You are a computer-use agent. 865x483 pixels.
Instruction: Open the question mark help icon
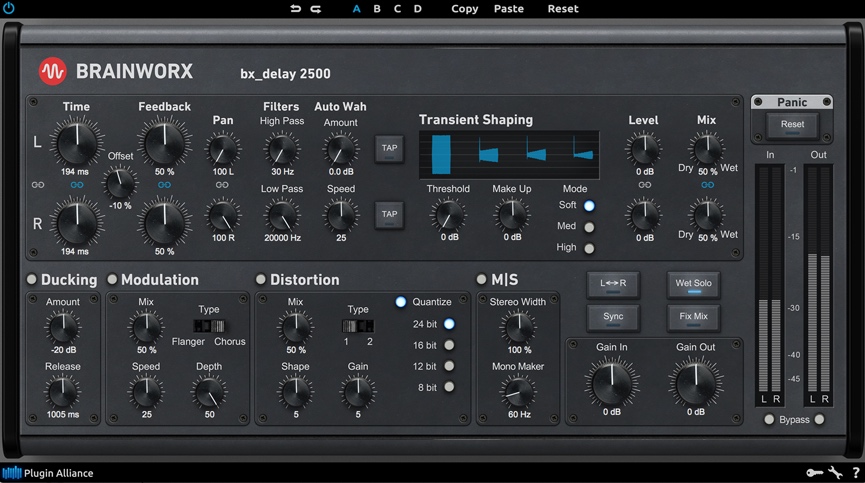pos(856,473)
